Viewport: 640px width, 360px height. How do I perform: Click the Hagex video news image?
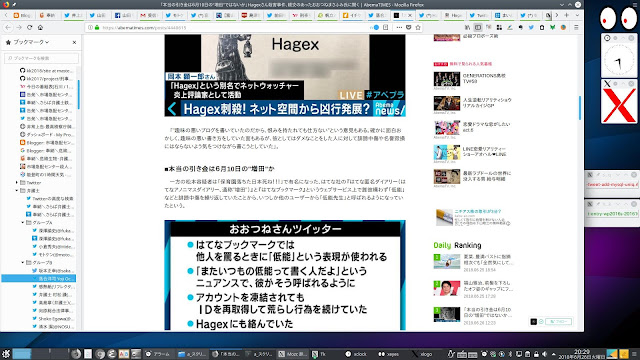point(285,75)
